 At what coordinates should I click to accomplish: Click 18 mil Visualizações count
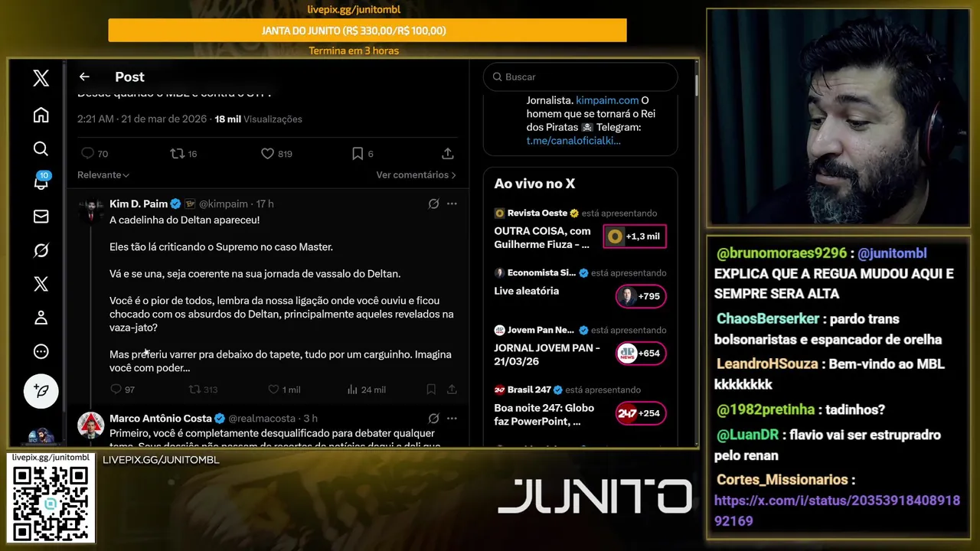258,119
